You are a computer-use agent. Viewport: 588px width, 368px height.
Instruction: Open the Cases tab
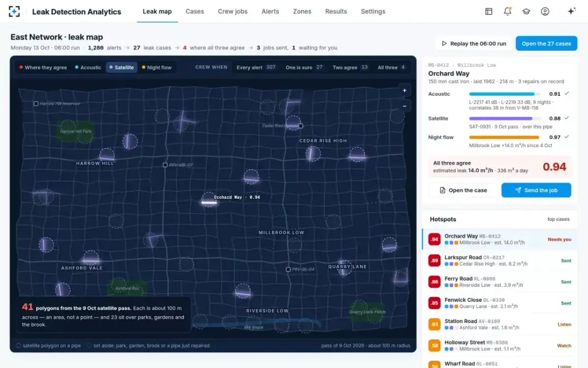195,11
